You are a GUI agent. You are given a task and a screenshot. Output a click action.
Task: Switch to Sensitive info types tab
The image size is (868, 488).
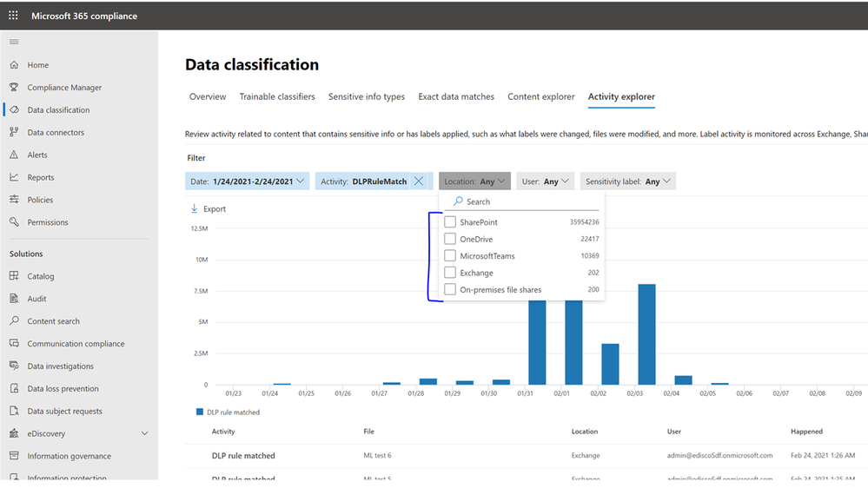pos(367,96)
